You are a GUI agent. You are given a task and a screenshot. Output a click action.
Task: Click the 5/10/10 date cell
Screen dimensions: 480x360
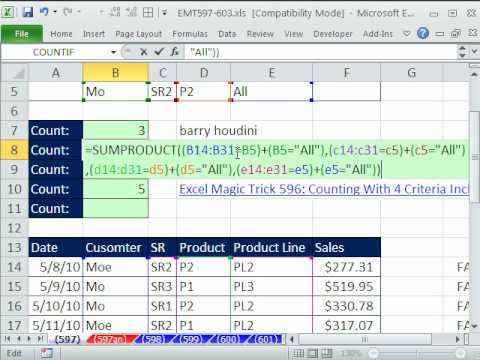(x=56, y=306)
